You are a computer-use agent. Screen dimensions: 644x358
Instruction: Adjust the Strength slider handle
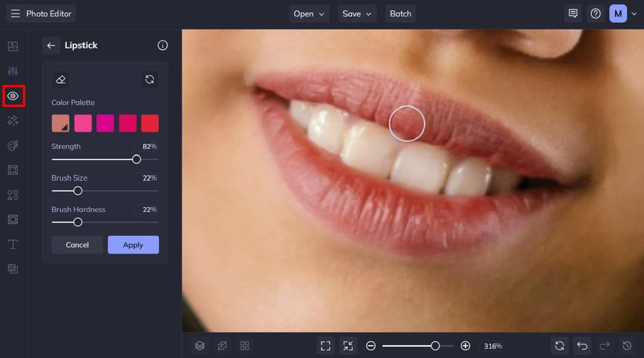[x=136, y=160]
